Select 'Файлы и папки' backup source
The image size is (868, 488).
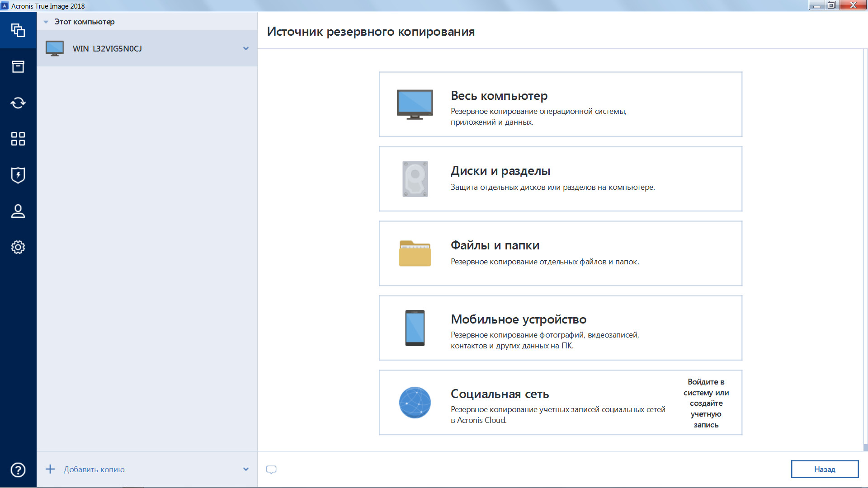560,253
